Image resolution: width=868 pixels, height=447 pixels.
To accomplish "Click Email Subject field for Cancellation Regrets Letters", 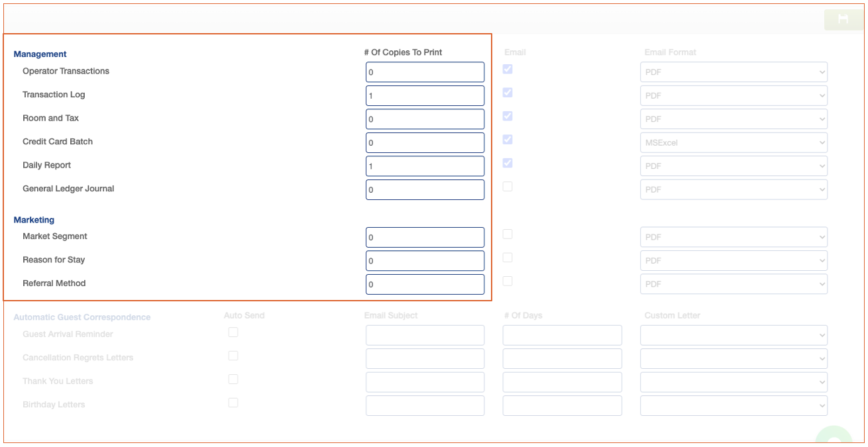I will tap(425, 359).
